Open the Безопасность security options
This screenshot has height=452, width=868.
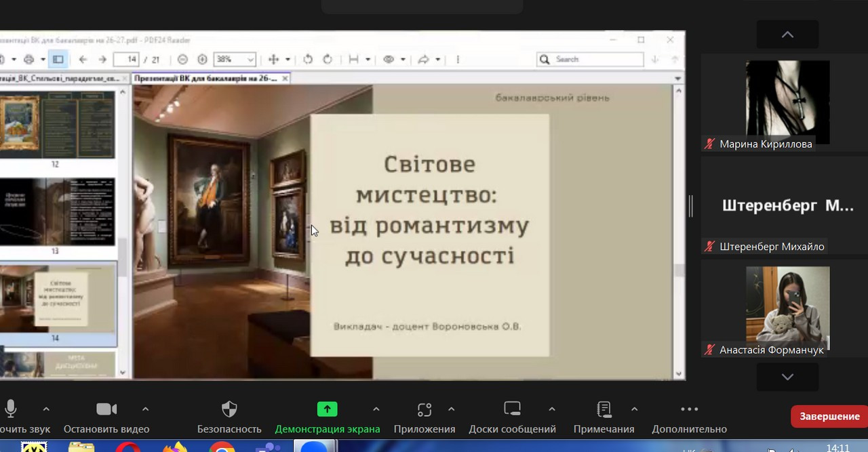click(229, 409)
